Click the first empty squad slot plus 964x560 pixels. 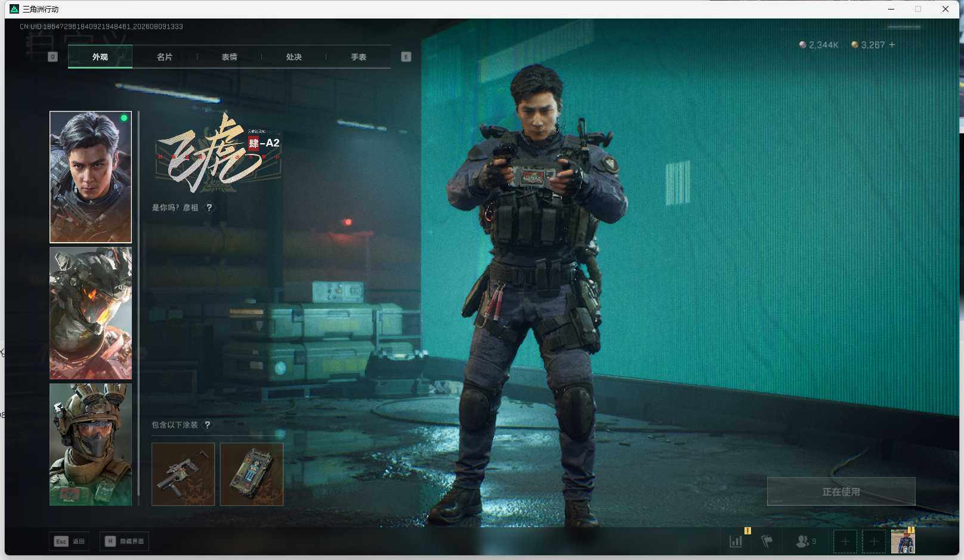(x=845, y=542)
